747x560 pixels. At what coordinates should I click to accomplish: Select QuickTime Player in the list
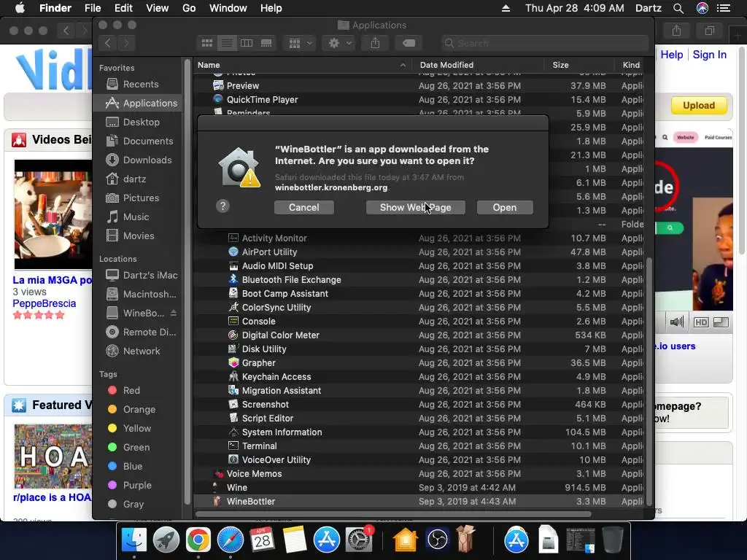[x=419, y=99]
